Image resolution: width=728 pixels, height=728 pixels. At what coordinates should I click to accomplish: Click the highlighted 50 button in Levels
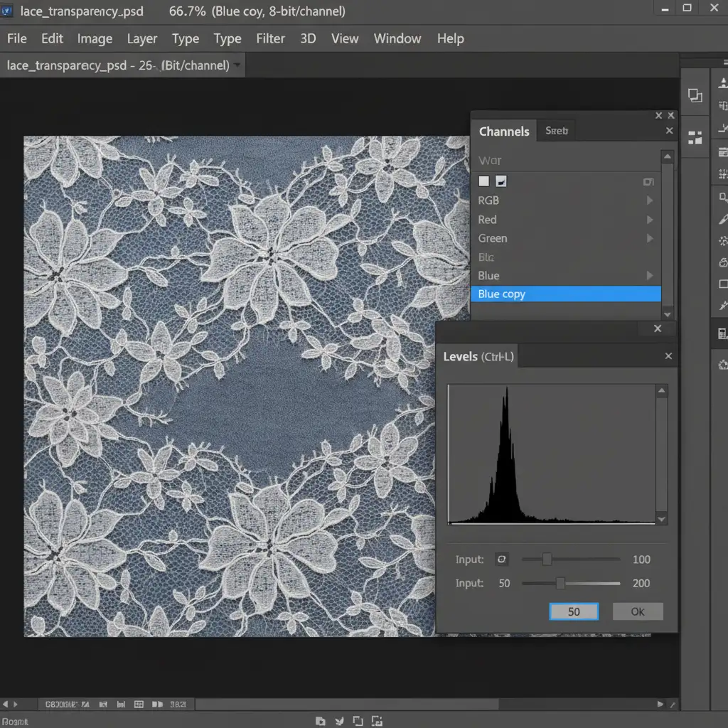[x=574, y=611]
